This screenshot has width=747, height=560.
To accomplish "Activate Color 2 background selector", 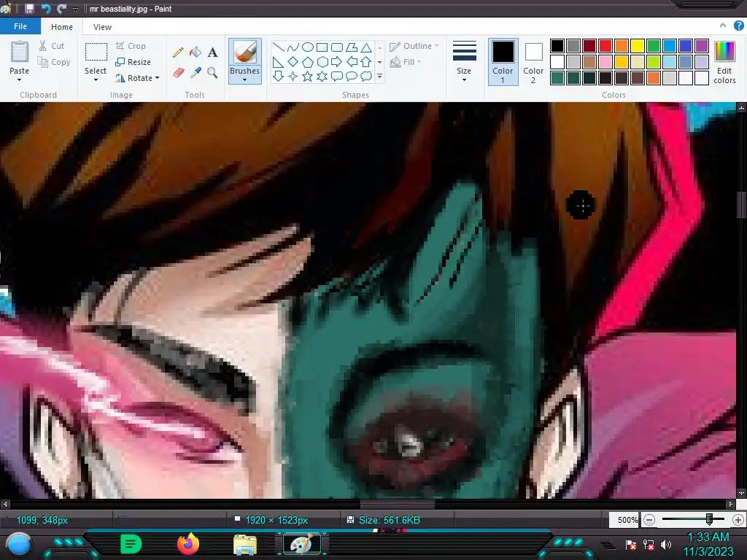I will [533, 62].
